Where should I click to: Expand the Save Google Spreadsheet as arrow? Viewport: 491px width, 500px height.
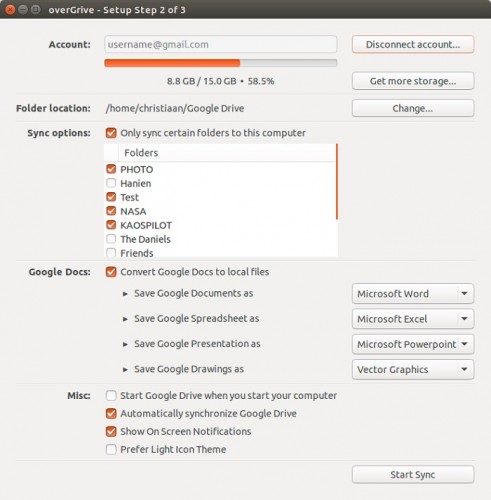(125, 319)
